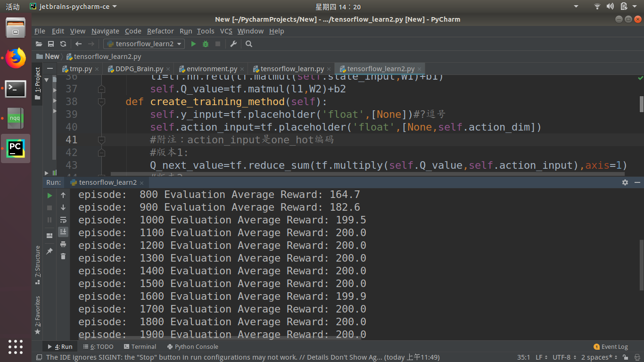Clear all console output trash icon
The image size is (644, 362).
click(63, 256)
